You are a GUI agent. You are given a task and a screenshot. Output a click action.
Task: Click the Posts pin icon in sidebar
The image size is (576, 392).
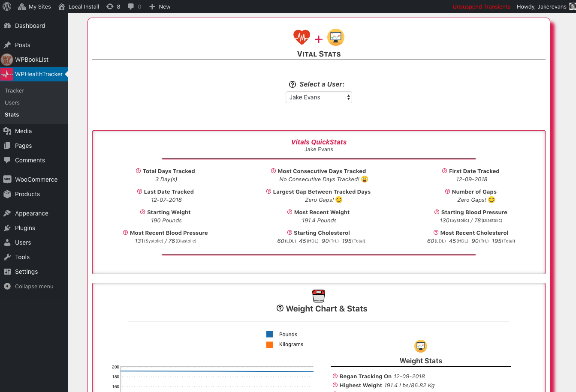click(7, 45)
